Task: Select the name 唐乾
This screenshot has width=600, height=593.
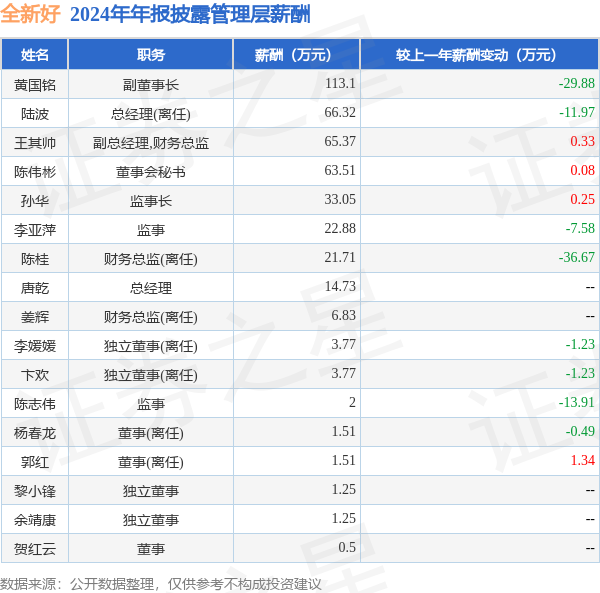Action: tap(35, 288)
